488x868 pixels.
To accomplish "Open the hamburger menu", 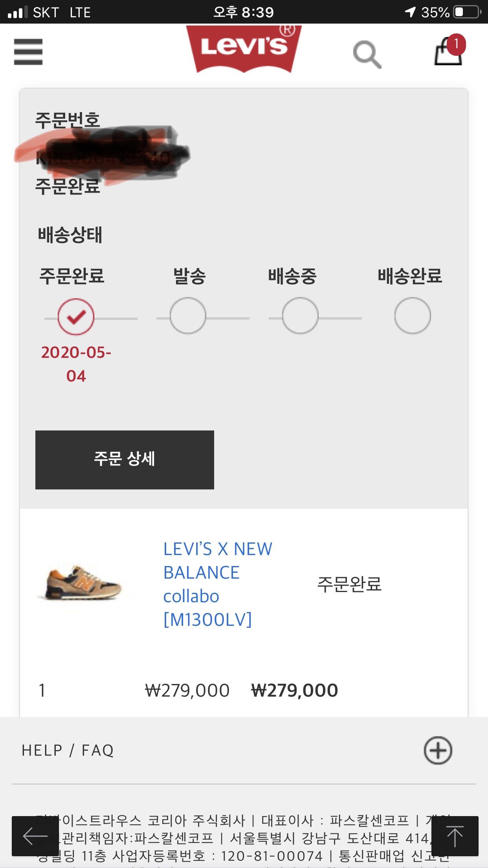I will pyautogui.click(x=28, y=51).
